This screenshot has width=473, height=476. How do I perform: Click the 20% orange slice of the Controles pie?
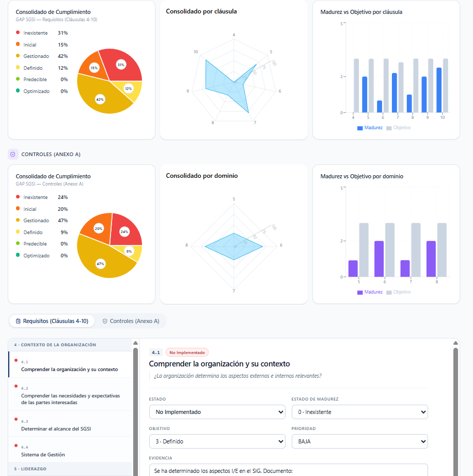[99, 228]
